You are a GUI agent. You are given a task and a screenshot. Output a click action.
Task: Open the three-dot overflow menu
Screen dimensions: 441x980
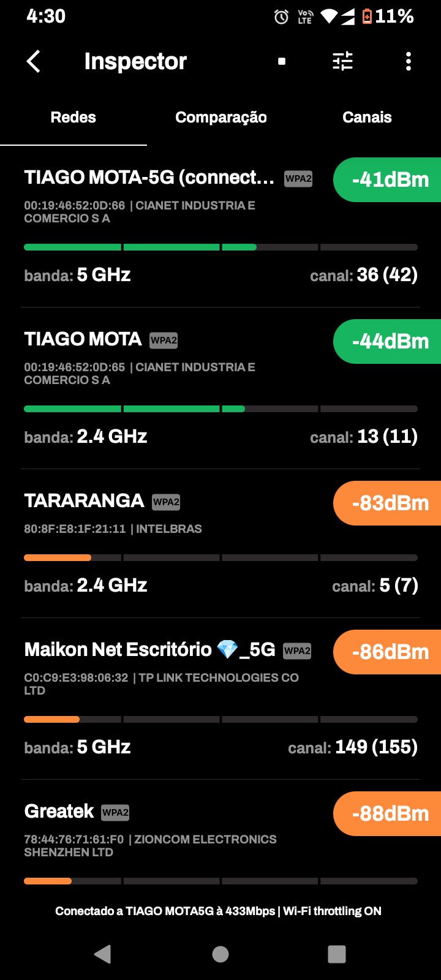tap(409, 61)
